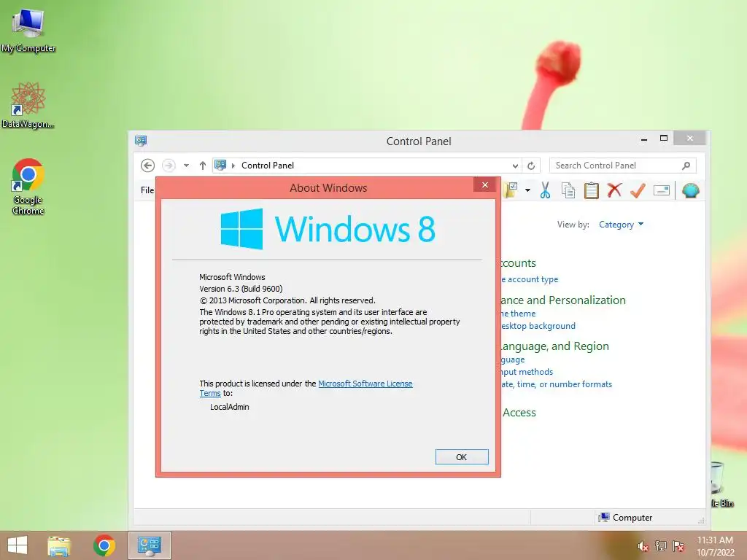This screenshot has width=747, height=560.
Task: Open Appearance and Personalization category
Action: (563, 300)
